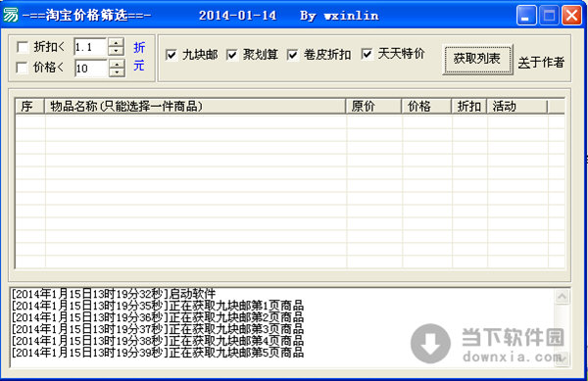This screenshot has height=381, width=588.
Task: Increase price value with up spinner arrow
Action: click(117, 64)
